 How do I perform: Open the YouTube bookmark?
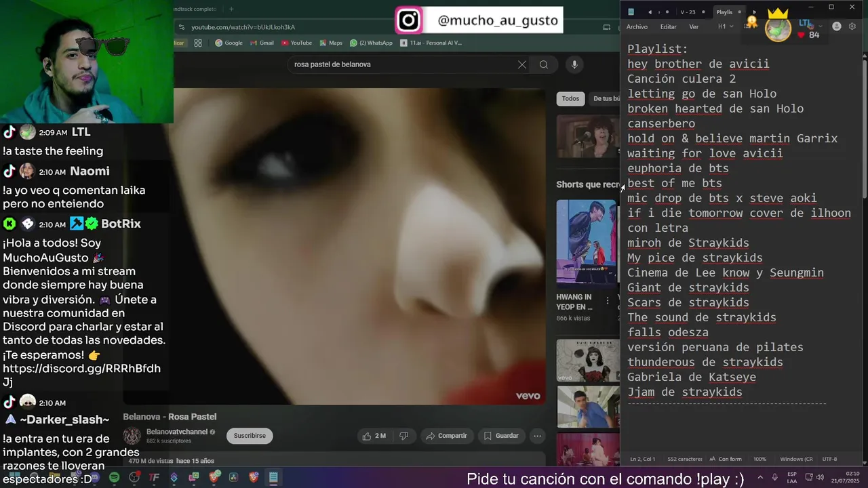296,43
